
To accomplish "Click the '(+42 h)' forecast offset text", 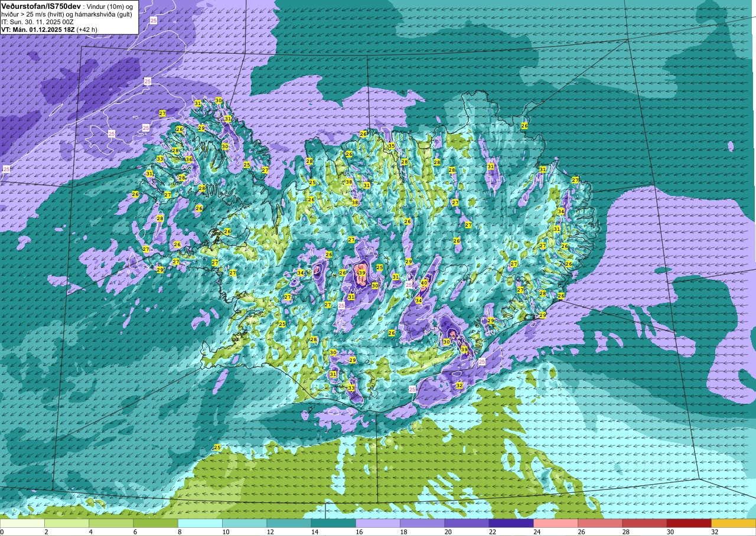I will [87, 29].
